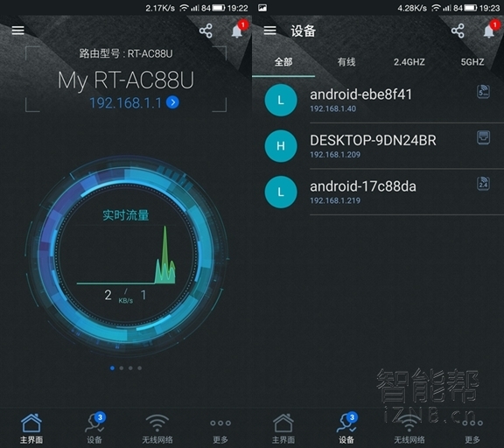Open device android-ebe8f41

pyautogui.click(x=378, y=100)
